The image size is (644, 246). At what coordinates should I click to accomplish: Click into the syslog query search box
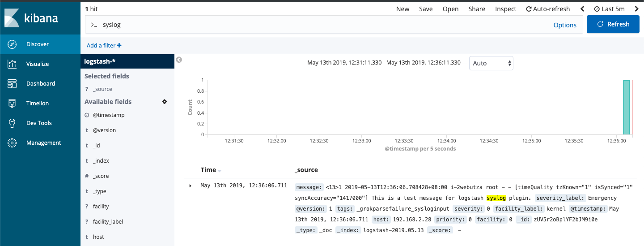pyautogui.click(x=313, y=25)
